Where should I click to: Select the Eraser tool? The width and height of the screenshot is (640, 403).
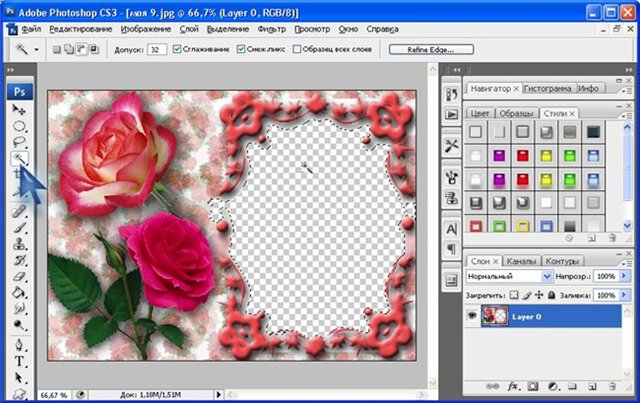pos(19,276)
